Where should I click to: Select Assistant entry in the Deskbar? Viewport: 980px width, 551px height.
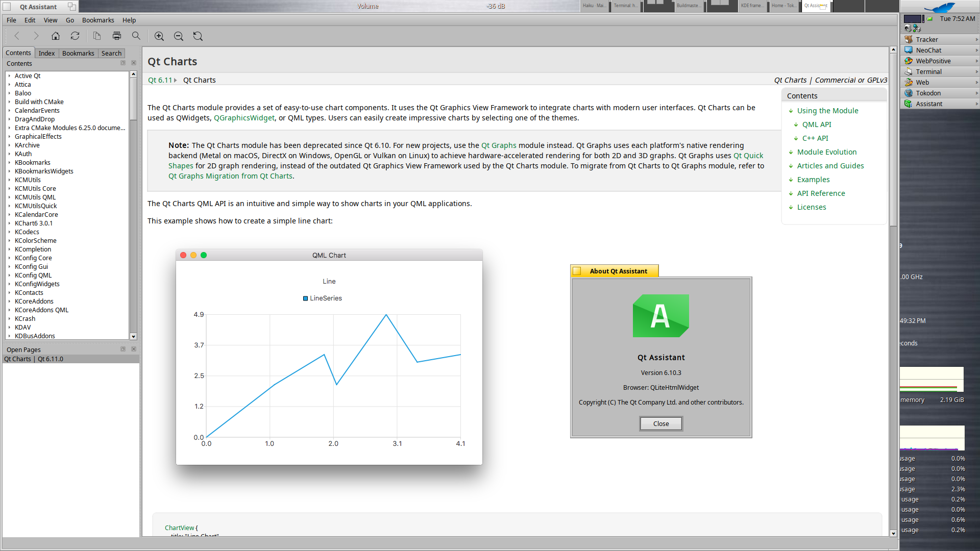pos(940,104)
